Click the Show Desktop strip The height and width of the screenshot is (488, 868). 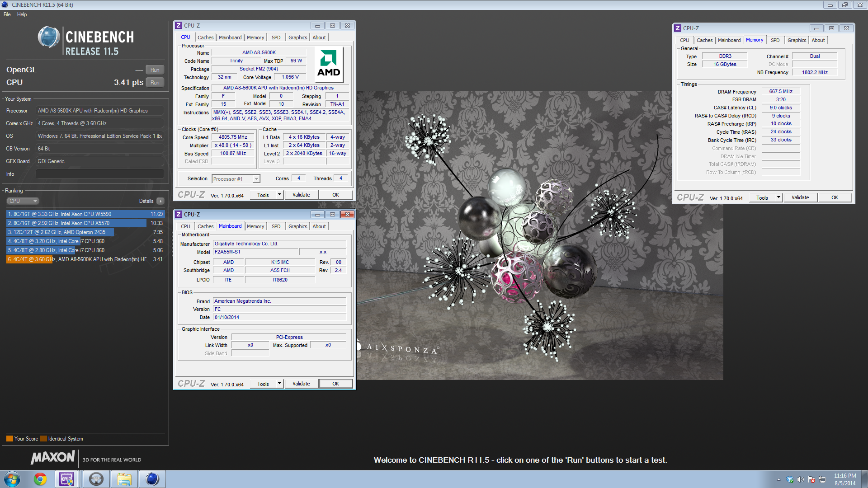[x=864, y=479]
